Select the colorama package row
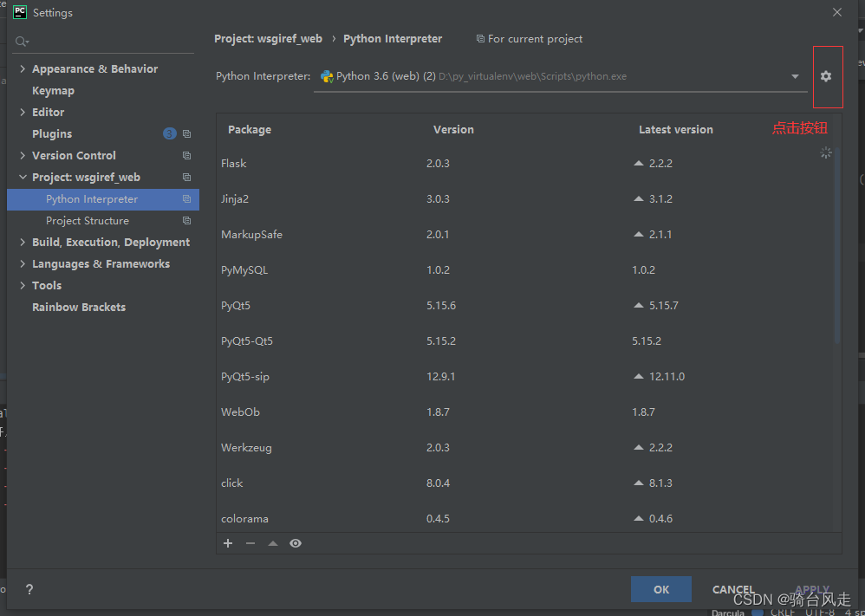This screenshot has width=865, height=616. click(x=524, y=518)
